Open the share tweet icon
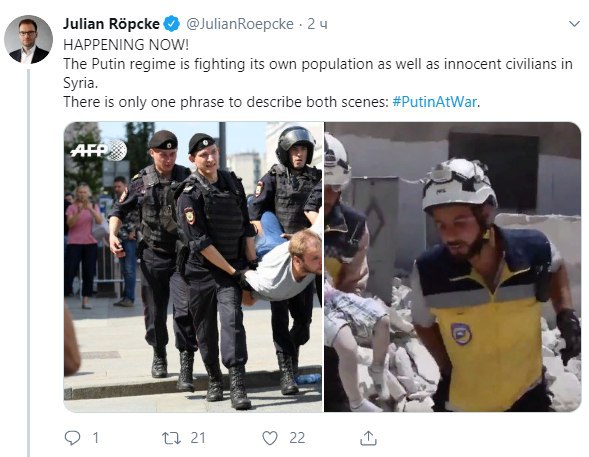Viewport: 589px width, 457px height. [x=368, y=438]
